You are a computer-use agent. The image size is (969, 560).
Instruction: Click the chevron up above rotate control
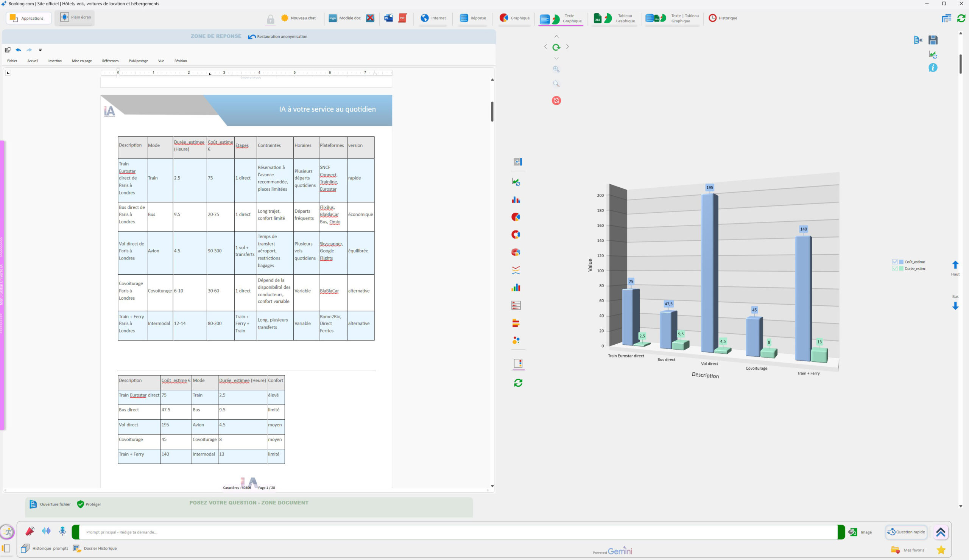coord(556,36)
